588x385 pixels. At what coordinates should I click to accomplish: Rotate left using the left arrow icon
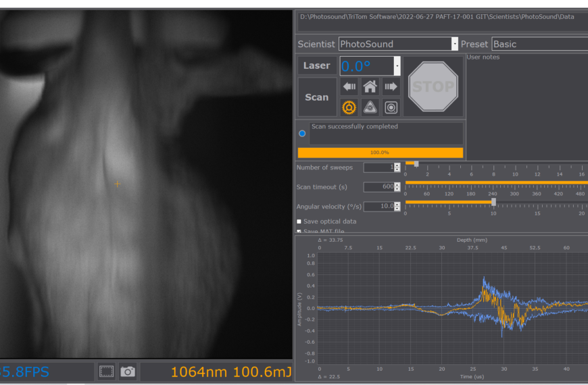349,86
